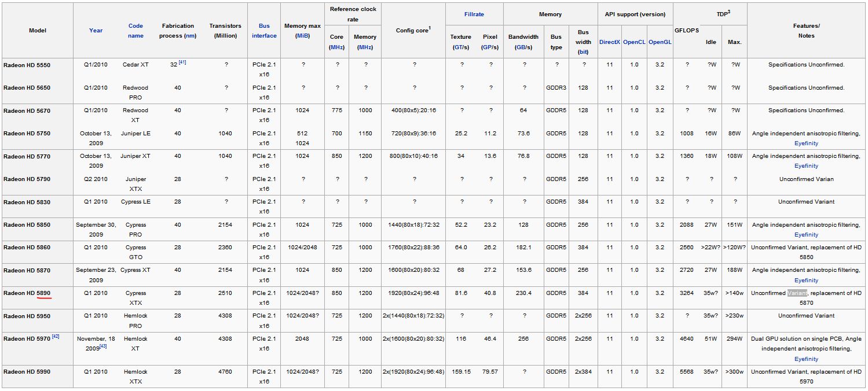The height and width of the screenshot is (391, 868).
Task: Click the Hemlock XT code name cell
Action: 135,344
